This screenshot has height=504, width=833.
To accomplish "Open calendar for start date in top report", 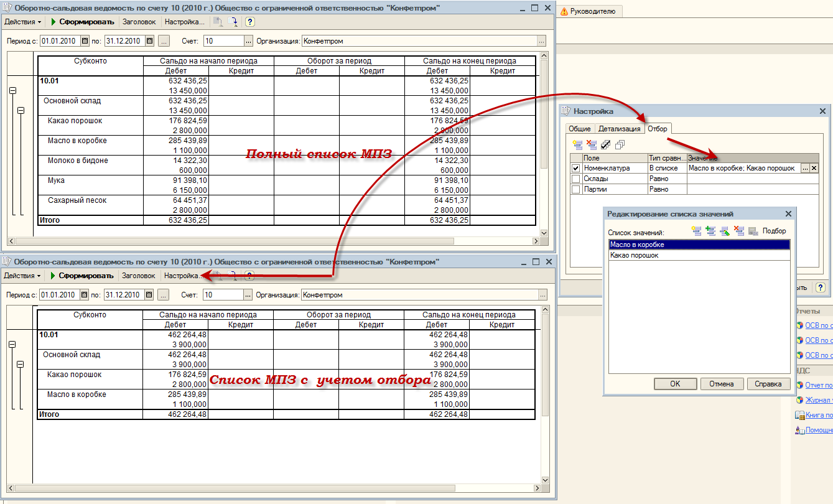I will pos(85,41).
